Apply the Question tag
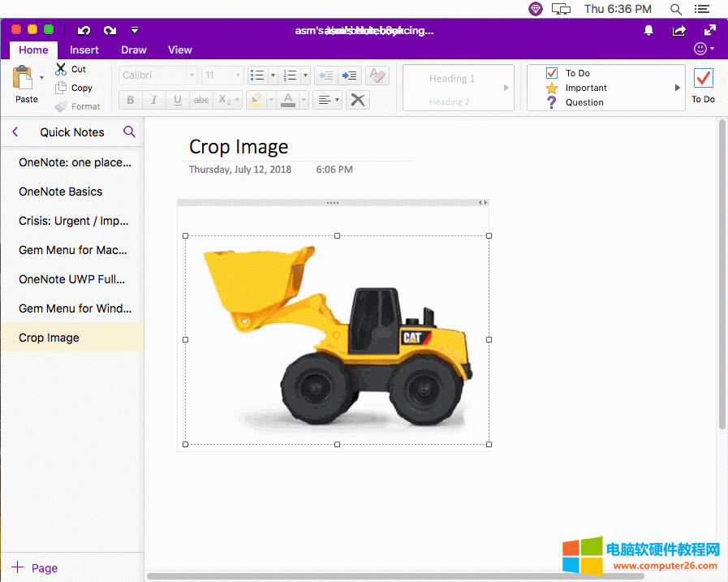728x582 pixels. point(552,102)
